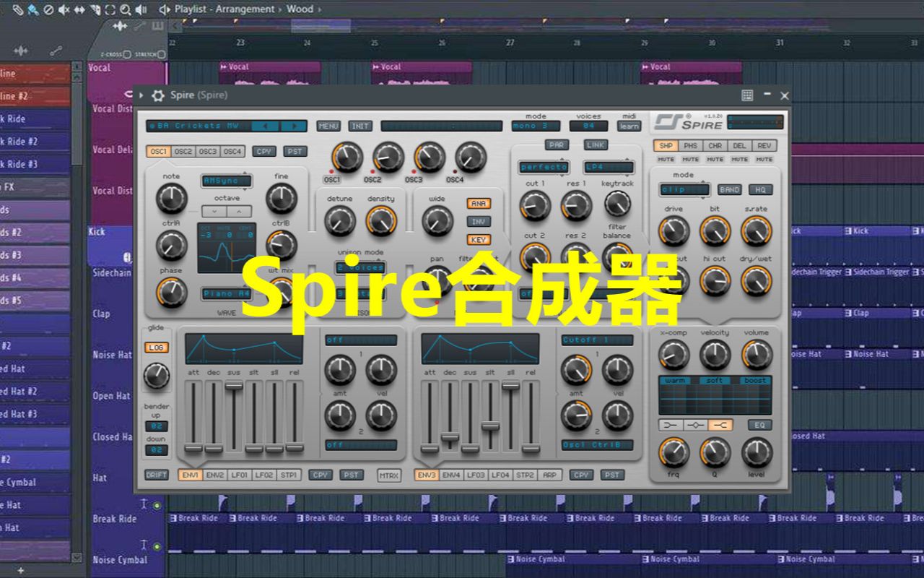Screen dimensions: 924x578
Task: Click bar 27 on the playlist timeline
Action: [510, 43]
